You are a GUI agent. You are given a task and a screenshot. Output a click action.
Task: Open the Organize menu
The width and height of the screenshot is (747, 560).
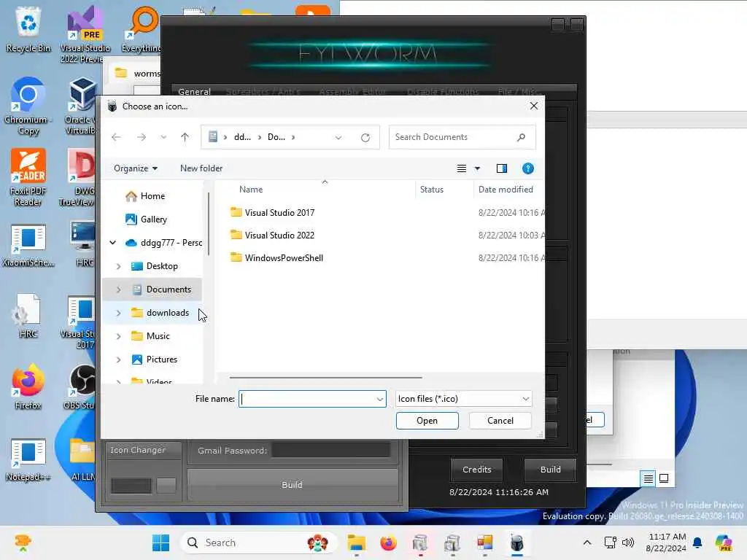pyautogui.click(x=135, y=168)
